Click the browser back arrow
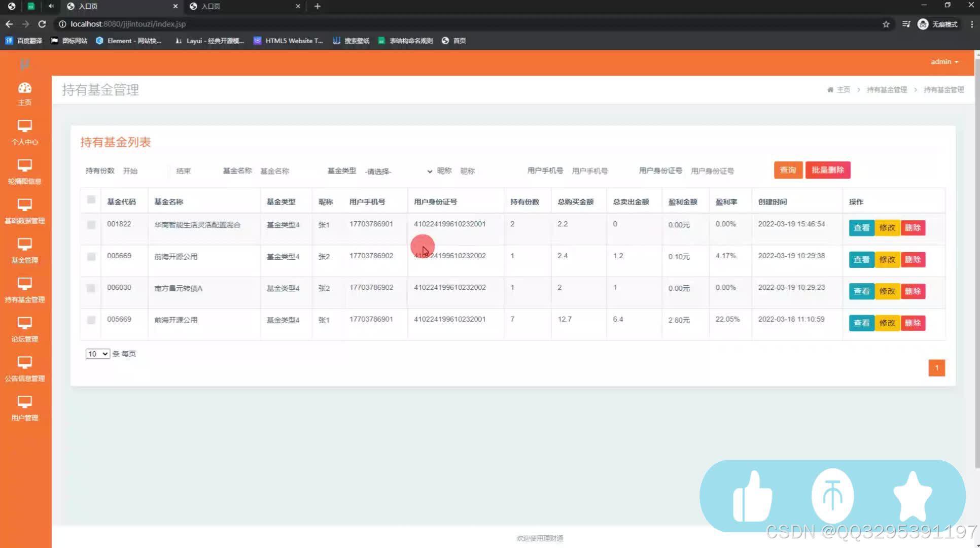Viewport: 980px width, 548px height. point(9,24)
